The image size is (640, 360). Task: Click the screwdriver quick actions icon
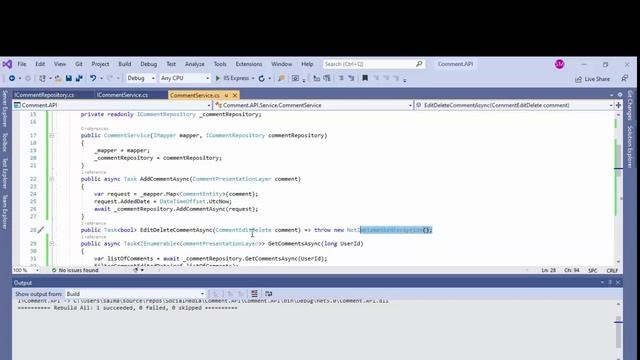41,230
